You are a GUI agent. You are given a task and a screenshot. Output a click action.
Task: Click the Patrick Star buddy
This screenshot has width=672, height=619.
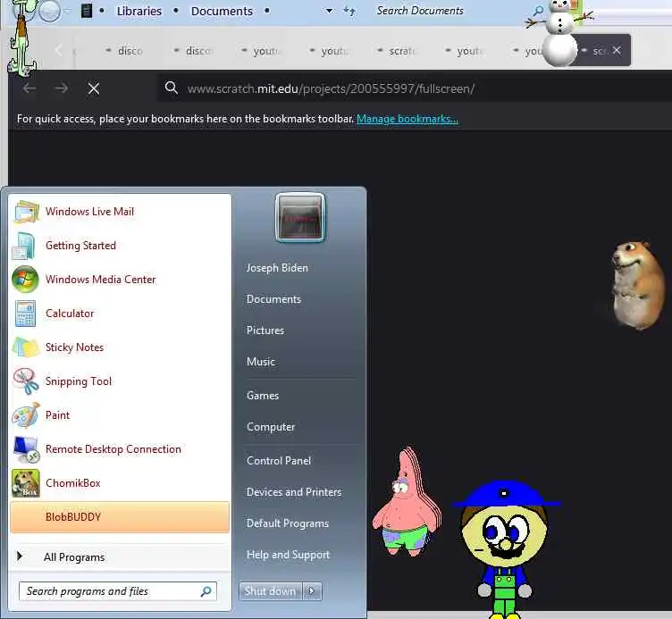pos(407,502)
